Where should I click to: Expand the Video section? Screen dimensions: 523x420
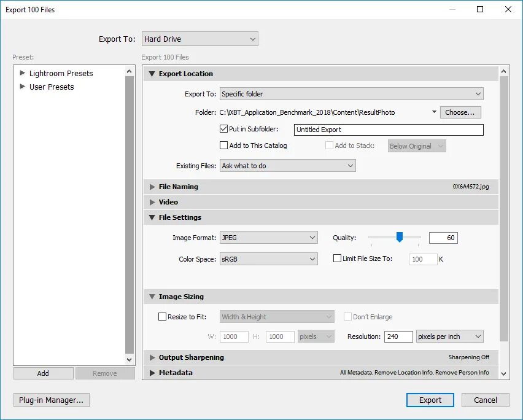pyautogui.click(x=152, y=202)
